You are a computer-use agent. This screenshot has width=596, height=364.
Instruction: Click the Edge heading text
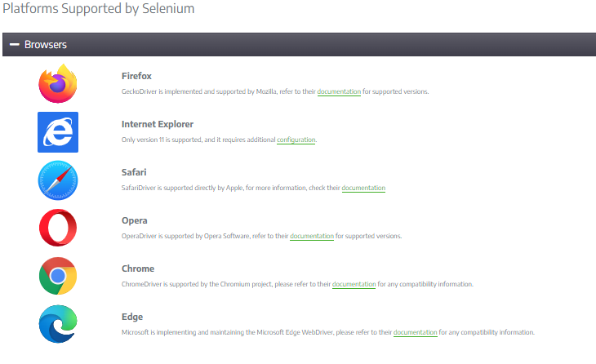132,317
